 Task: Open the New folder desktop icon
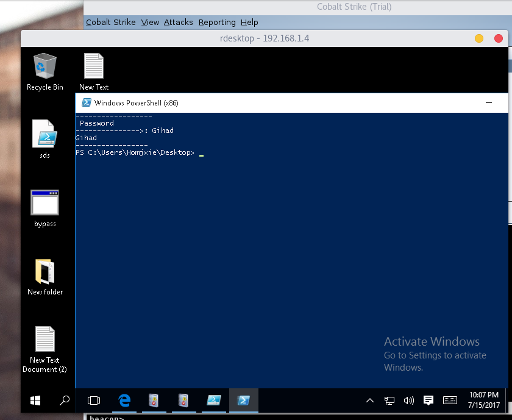[44, 270]
